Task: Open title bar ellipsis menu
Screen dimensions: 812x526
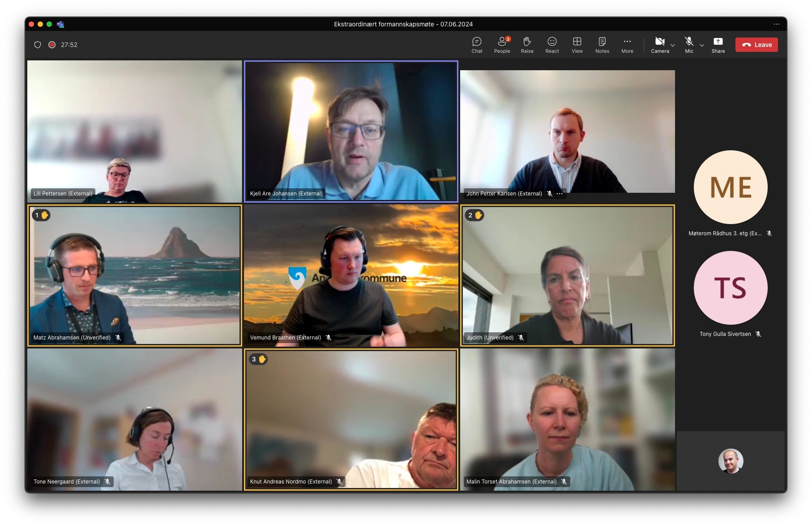Action: tap(776, 24)
